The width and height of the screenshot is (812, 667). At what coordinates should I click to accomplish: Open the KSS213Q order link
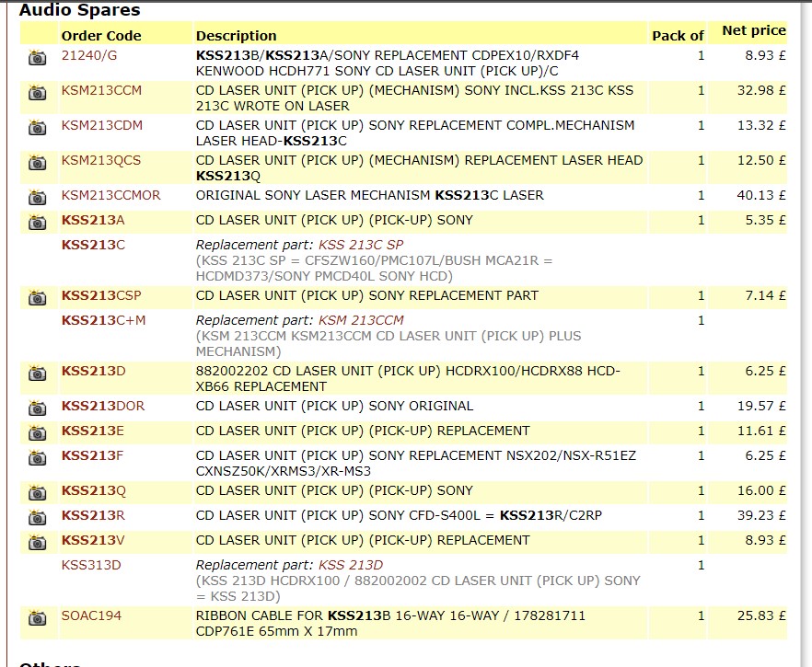point(93,490)
